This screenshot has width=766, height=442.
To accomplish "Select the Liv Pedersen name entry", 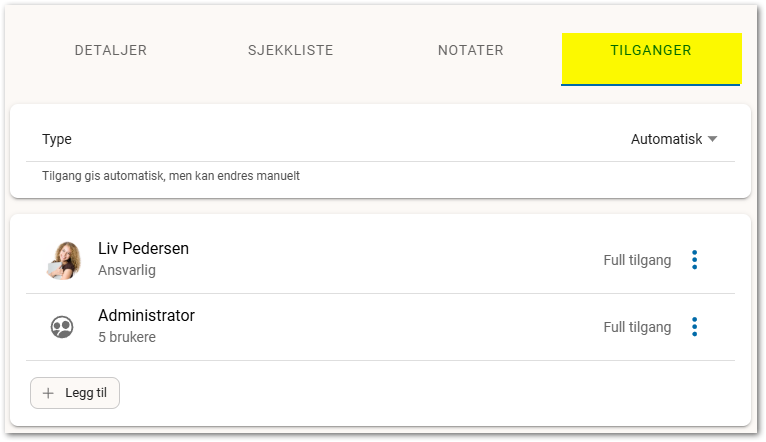I will (143, 249).
